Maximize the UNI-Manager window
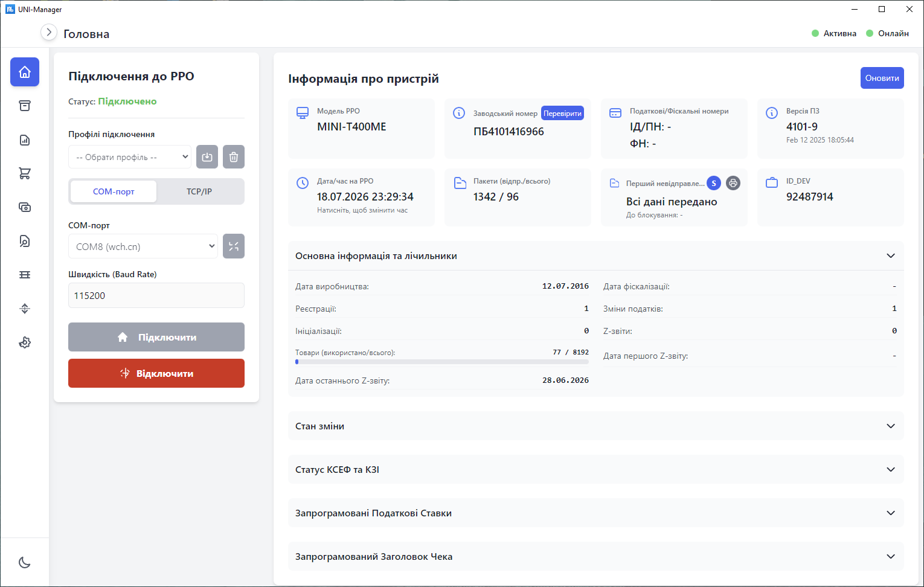The image size is (924, 587). [882, 9]
